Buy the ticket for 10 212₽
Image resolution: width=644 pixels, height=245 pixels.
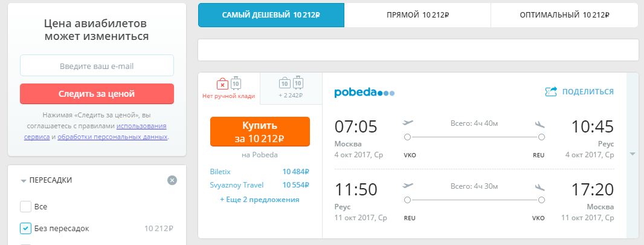click(260, 131)
